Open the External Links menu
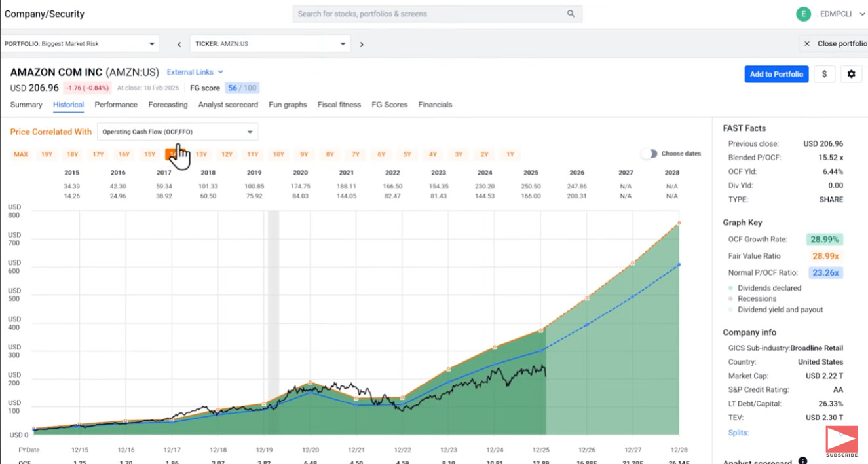This screenshot has height=464, width=868. (195, 72)
